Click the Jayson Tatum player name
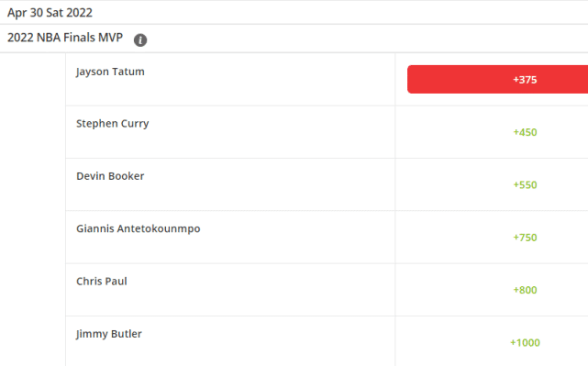Screen dimensions: 588x366 coord(110,72)
